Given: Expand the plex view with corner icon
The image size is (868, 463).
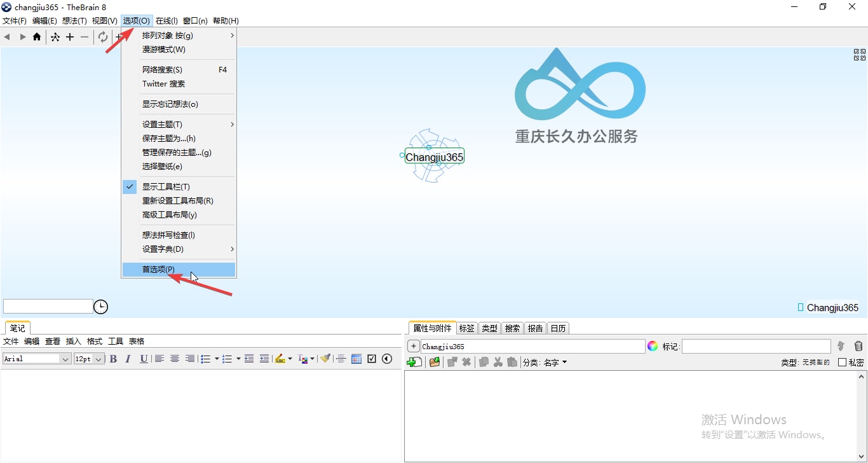Looking at the screenshot, I should pyautogui.click(x=860, y=55).
